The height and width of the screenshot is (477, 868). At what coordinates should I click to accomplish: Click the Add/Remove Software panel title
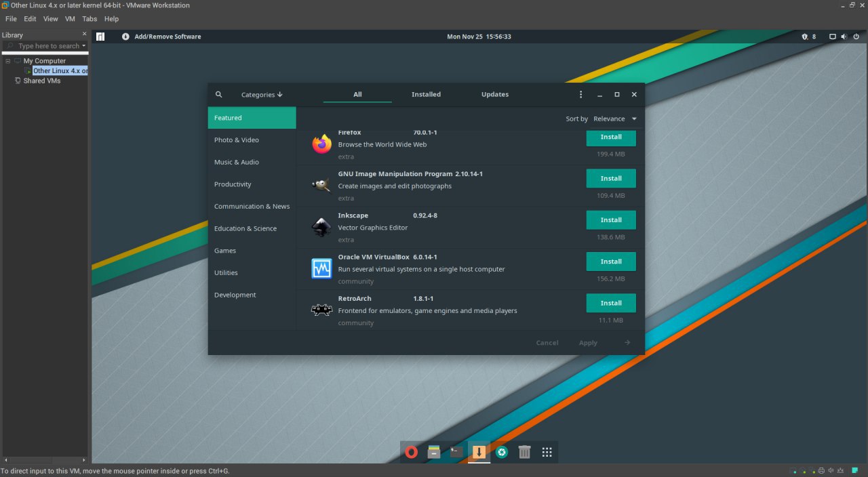pyautogui.click(x=167, y=37)
